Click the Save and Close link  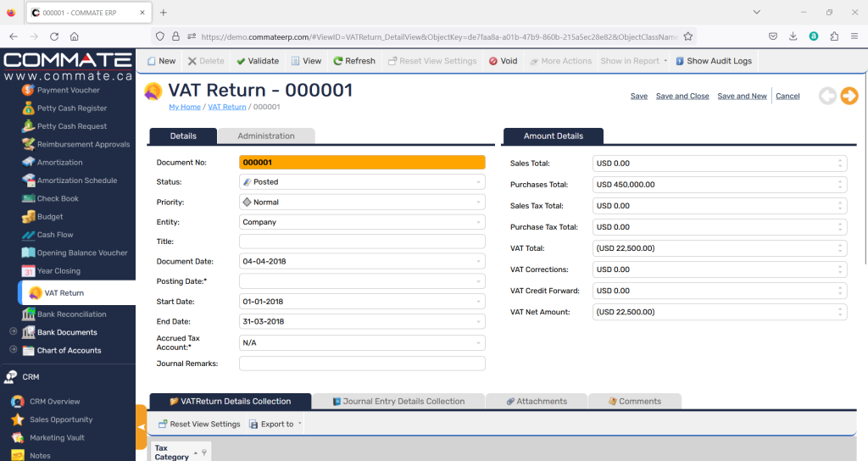[x=682, y=97]
